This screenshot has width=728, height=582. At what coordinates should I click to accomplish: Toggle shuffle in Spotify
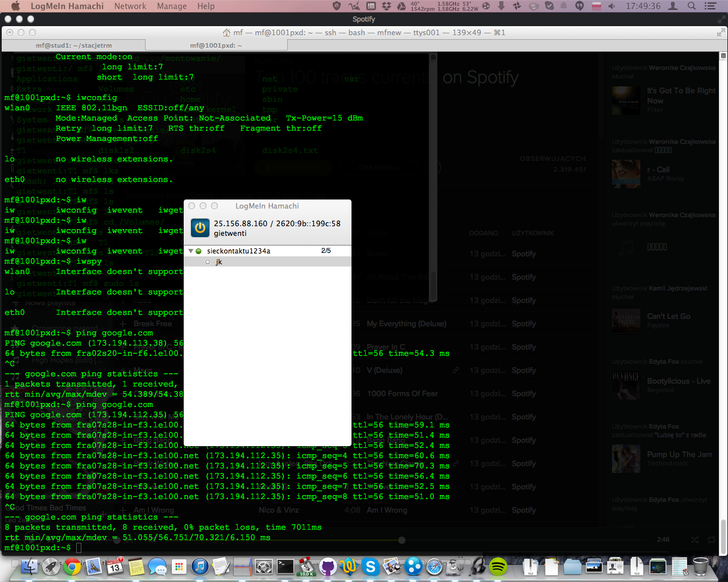tap(695, 539)
